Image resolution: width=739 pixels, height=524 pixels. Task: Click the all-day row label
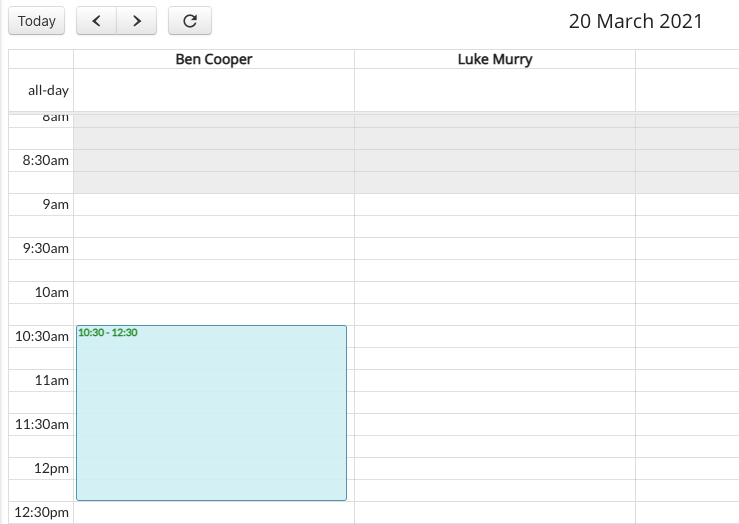click(x=48, y=90)
